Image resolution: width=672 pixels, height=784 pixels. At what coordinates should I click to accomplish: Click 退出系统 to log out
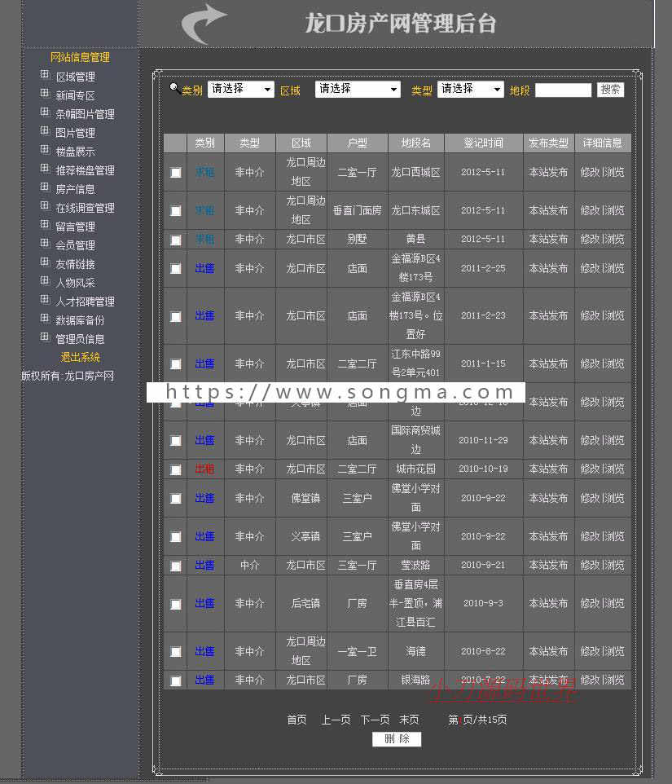pos(80,358)
